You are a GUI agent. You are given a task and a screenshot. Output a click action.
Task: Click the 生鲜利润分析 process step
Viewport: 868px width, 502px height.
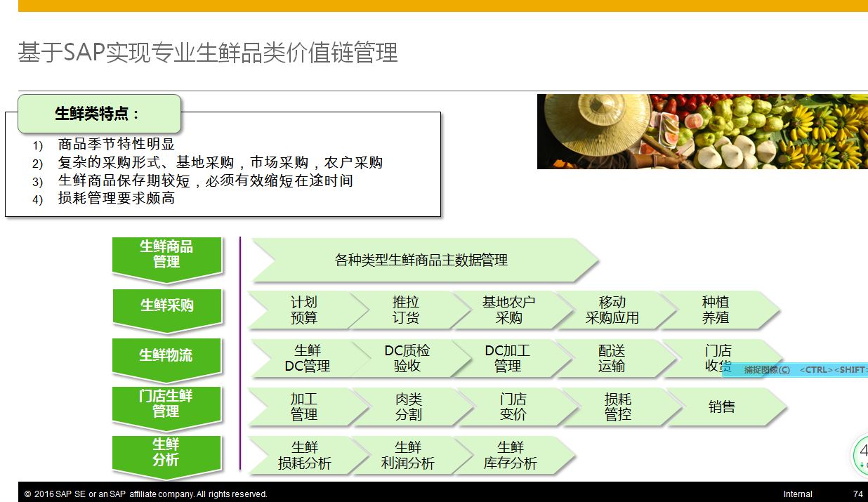[x=411, y=455]
